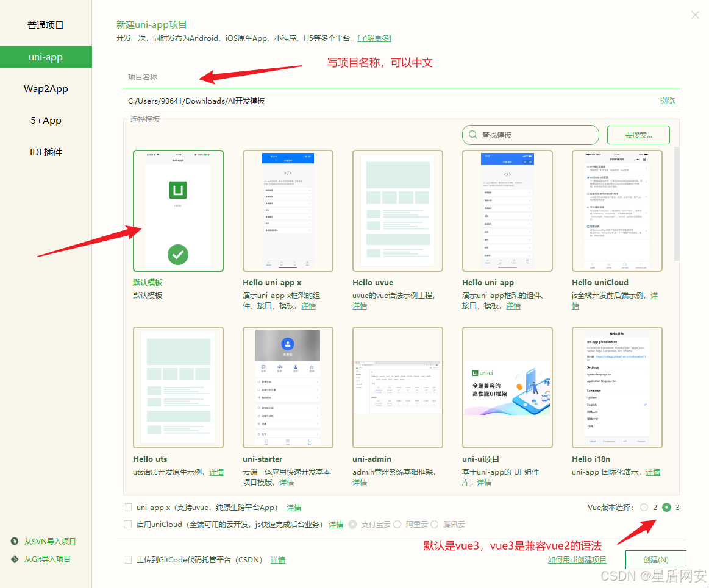Screen dimensions: 709x588
Task: Click the search magnifier icon in template search
Action: coord(473,135)
